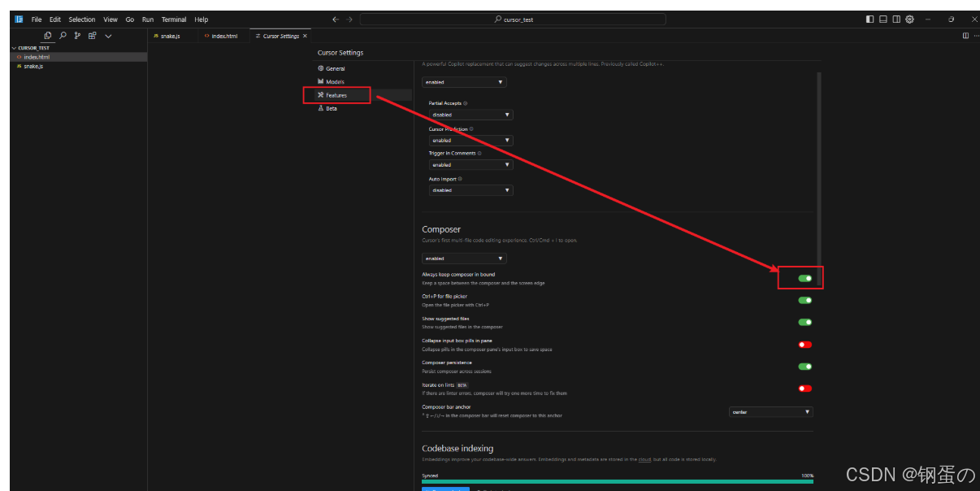The width and height of the screenshot is (980, 491).
Task: Switch to the index.html tab
Action: coord(223,36)
